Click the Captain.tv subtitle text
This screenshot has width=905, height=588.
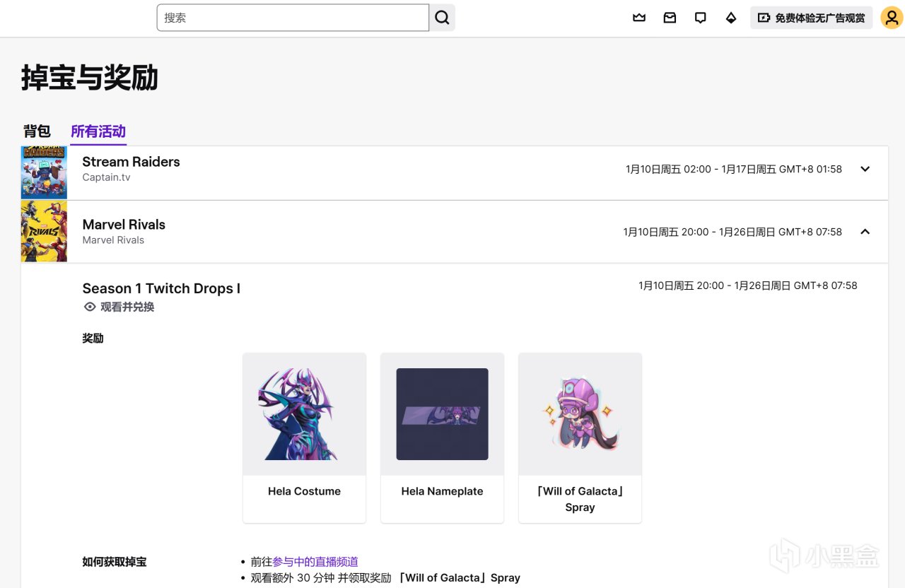click(x=106, y=177)
